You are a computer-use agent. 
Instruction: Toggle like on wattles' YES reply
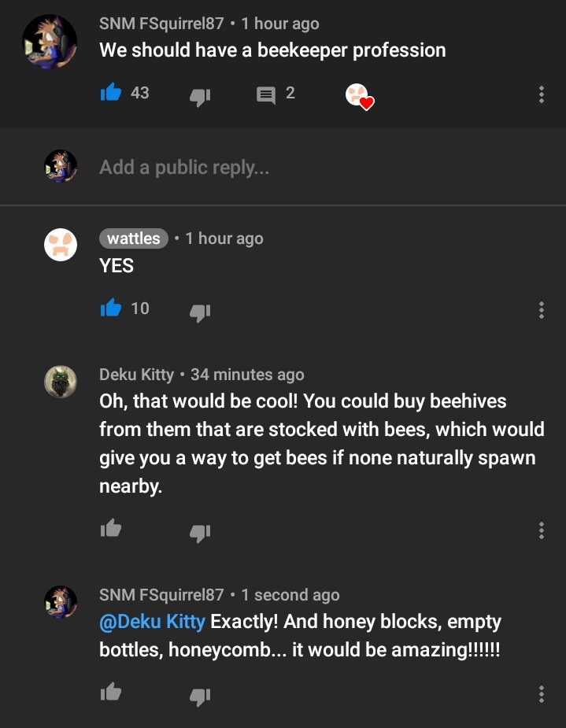click(111, 308)
